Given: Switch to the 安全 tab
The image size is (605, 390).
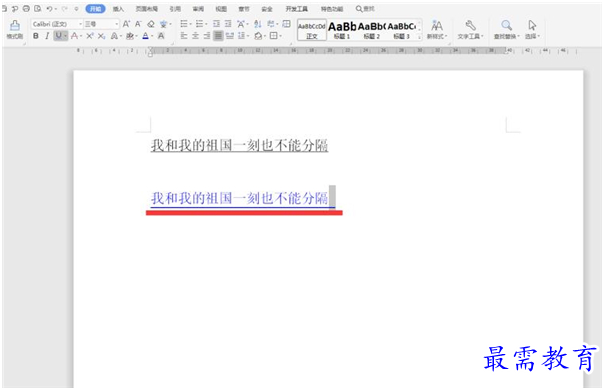Looking at the screenshot, I should coord(267,8).
